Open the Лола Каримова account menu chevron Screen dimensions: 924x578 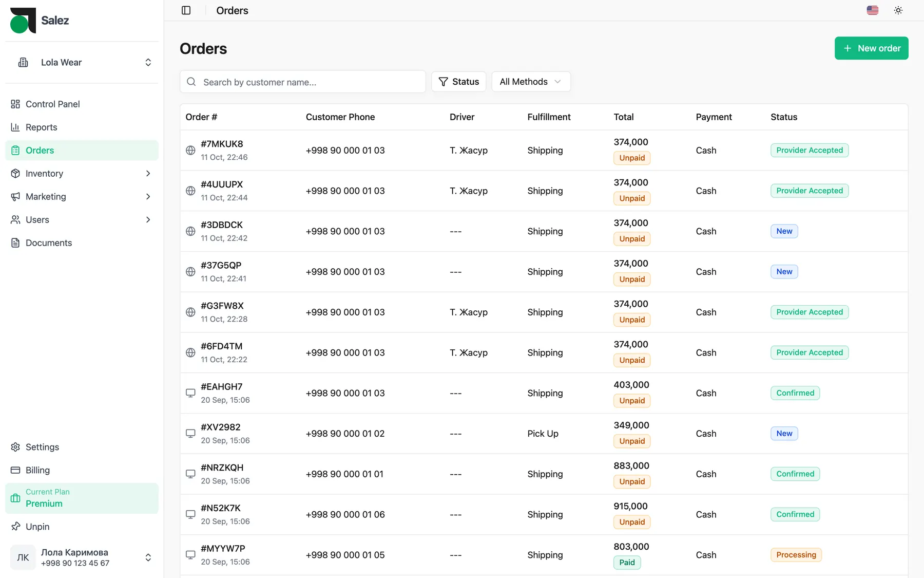(148, 557)
